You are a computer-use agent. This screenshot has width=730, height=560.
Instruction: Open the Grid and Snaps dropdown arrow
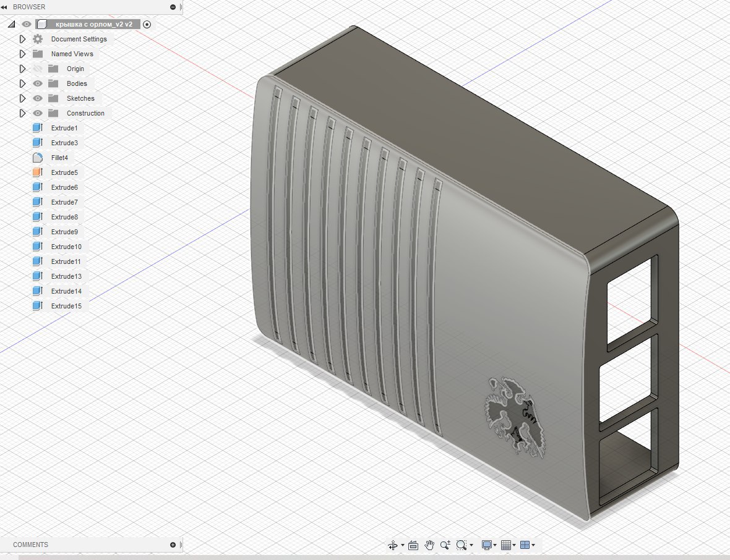[x=514, y=545]
